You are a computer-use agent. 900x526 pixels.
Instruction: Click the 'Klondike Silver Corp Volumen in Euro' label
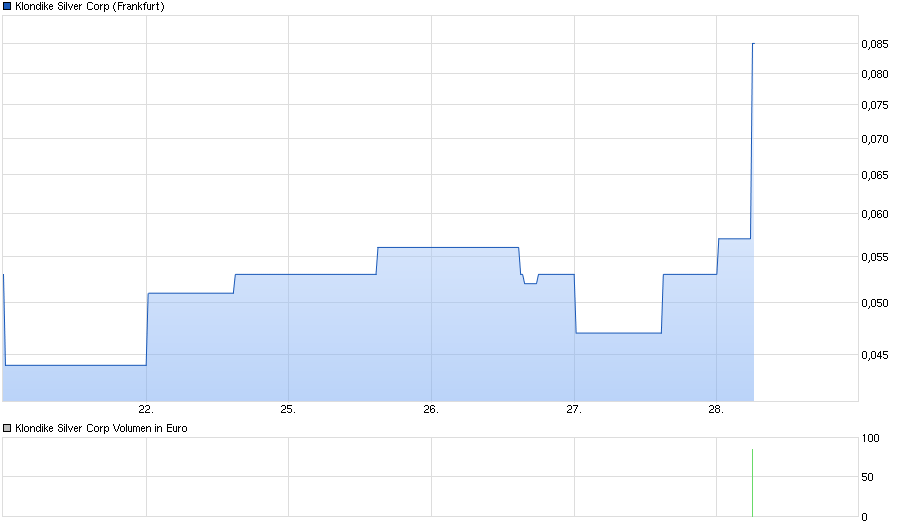coord(101,428)
